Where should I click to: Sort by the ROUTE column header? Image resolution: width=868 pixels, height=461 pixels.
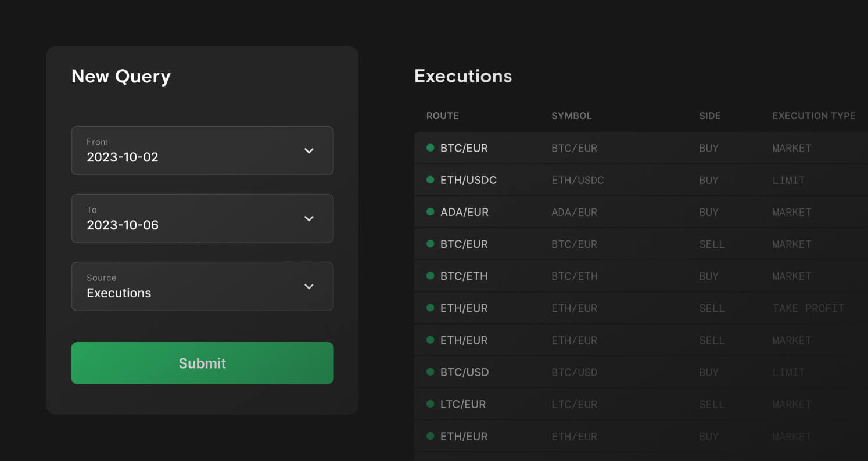point(443,116)
